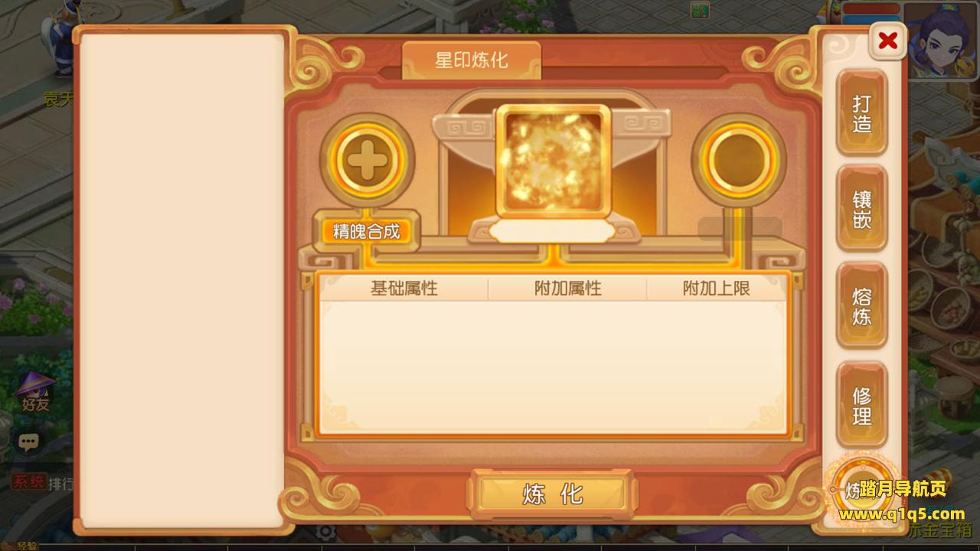
Task: Click the 附加上限 column header
Action: [x=717, y=289]
